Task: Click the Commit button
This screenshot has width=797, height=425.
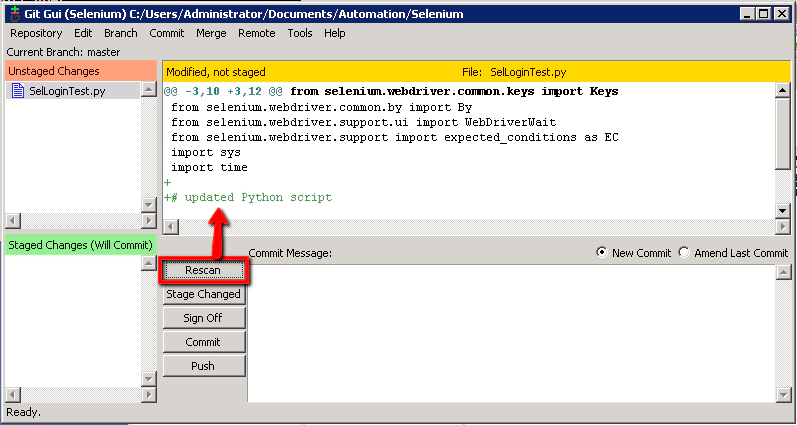Action: pyautogui.click(x=204, y=342)
